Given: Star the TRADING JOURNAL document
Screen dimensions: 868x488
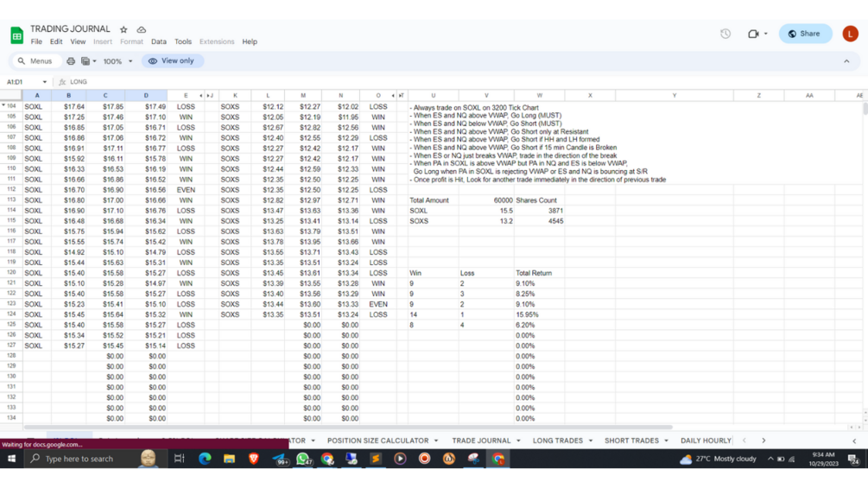Looking at the screenshot, I should click(124, 29).
